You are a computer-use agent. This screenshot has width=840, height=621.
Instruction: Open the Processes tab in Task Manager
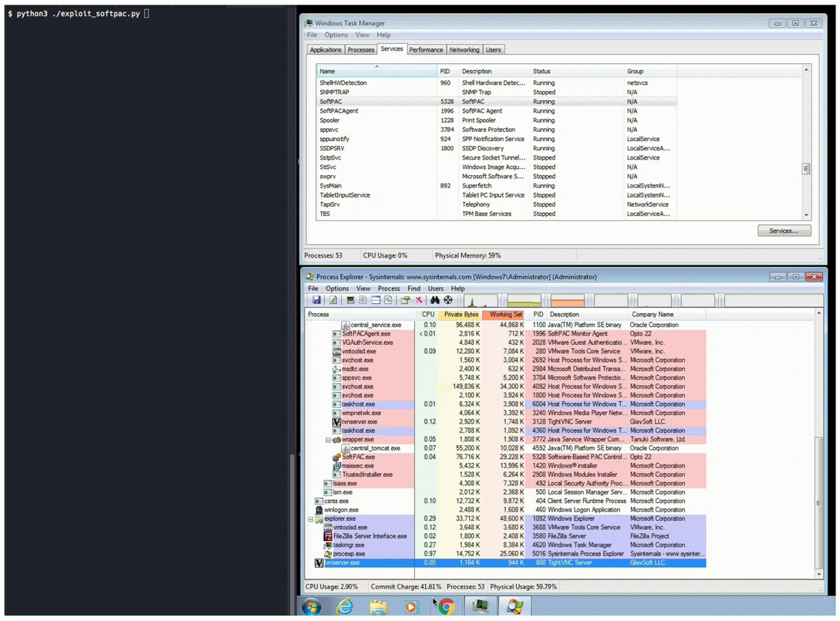point(360,49)
